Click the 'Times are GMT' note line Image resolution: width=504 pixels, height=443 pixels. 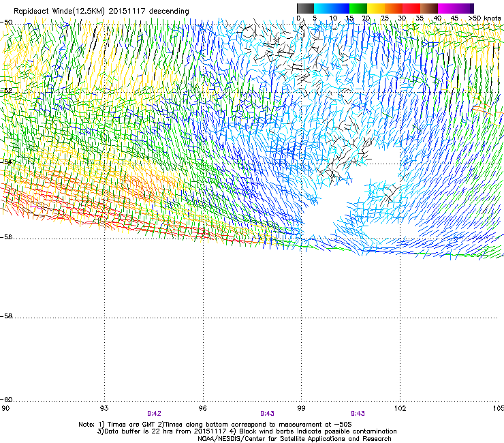coord(215,425)
